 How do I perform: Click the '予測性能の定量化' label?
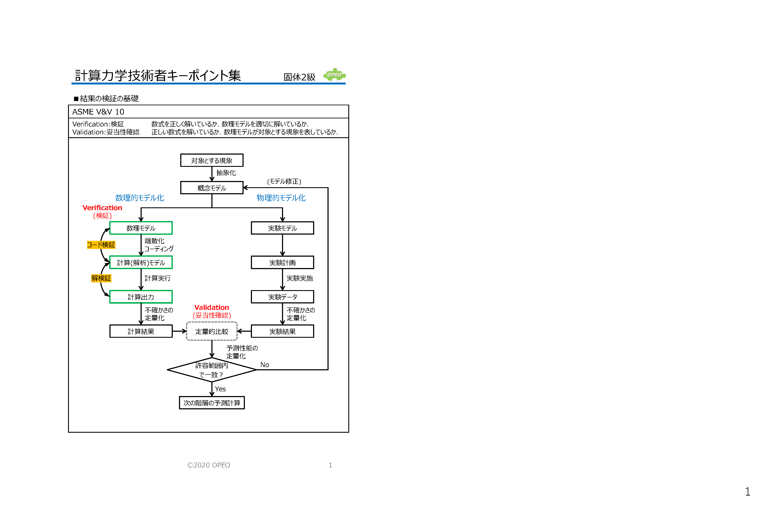(242, 352)
